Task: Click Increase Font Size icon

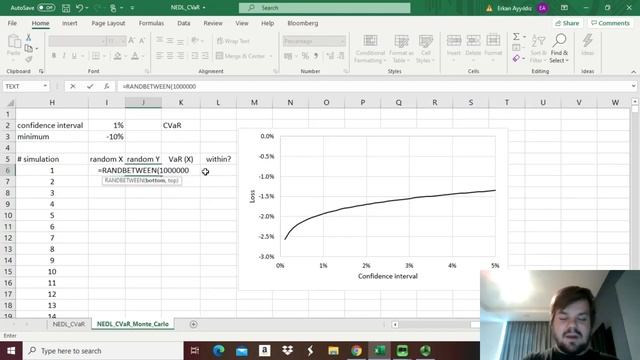Action: 131,40
